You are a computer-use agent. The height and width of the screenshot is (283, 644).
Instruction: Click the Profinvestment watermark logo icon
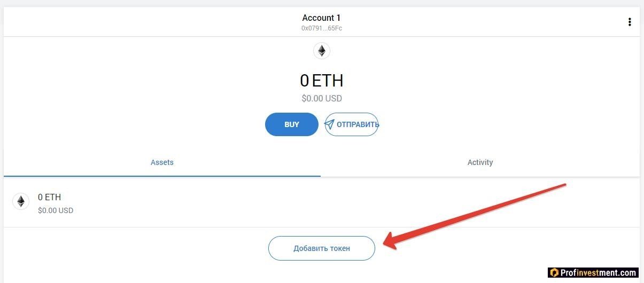pyautogui.click(x=553, y=273)
